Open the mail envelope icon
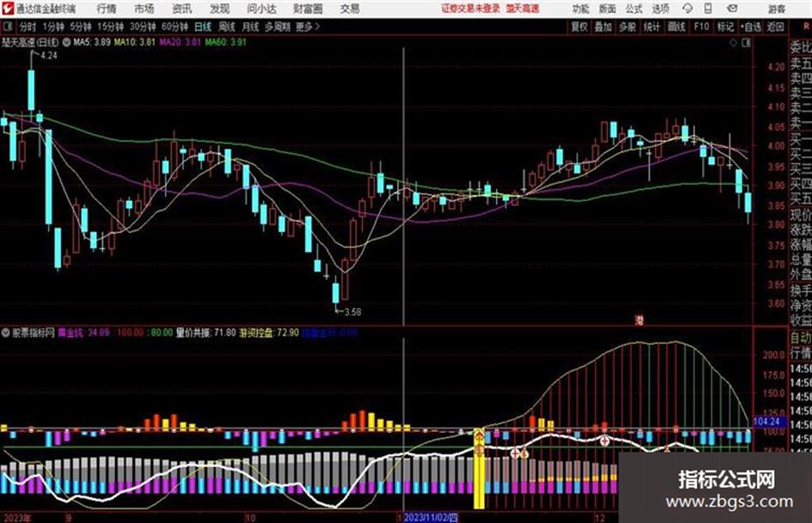The image size is (812, 523). pyautogui.click(x=732, y=9)
